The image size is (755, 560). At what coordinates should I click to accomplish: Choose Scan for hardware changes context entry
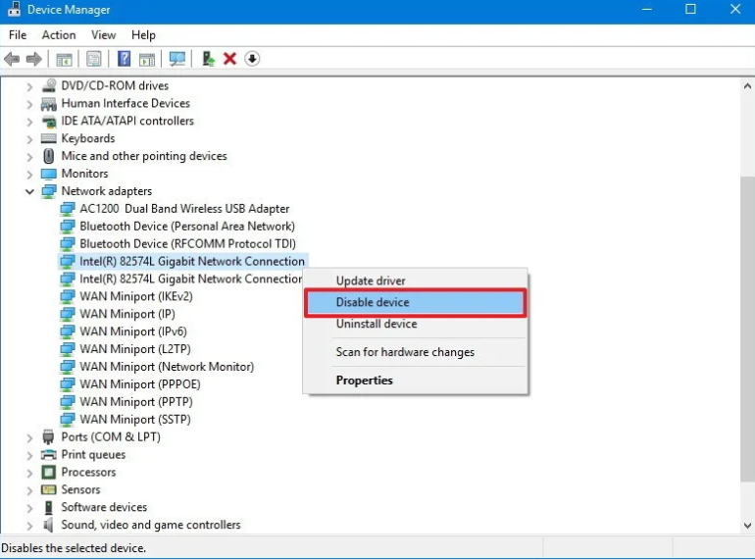(x=416, y=352)
